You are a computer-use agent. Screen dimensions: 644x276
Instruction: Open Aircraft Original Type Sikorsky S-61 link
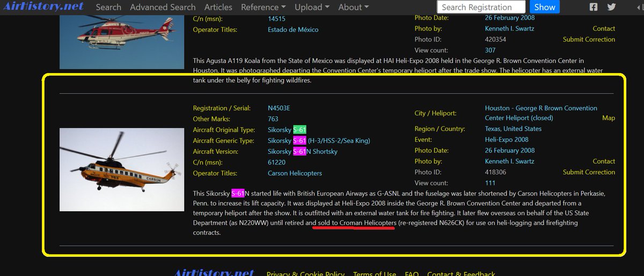click(287, 130)
